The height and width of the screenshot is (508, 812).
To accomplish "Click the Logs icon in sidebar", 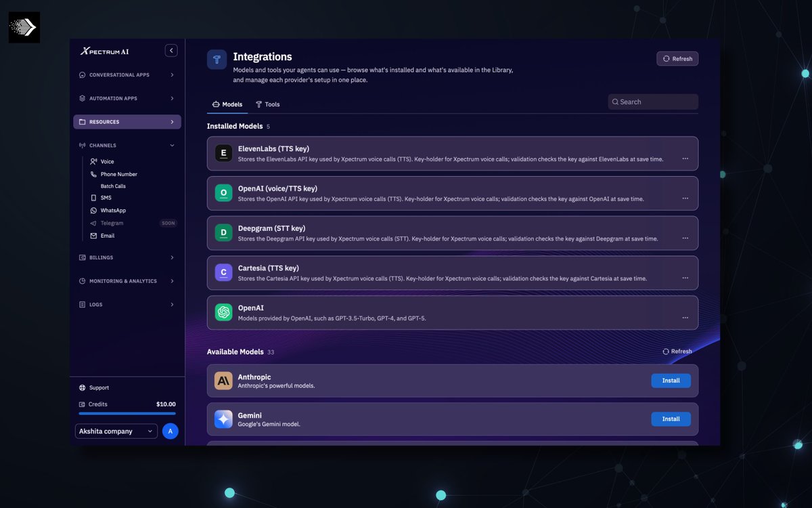I will (x=83, y=305).
